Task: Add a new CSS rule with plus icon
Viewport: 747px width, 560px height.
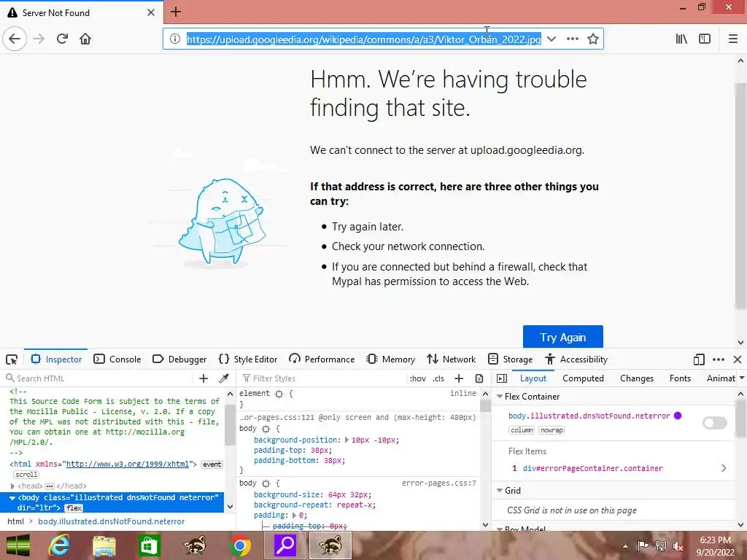Action: click(x=459, y=378)
